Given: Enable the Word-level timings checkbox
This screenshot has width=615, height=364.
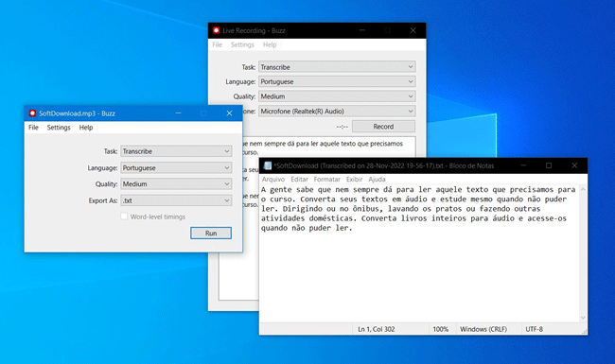Looking at the screenshot, I should click(x=124, y=217).
